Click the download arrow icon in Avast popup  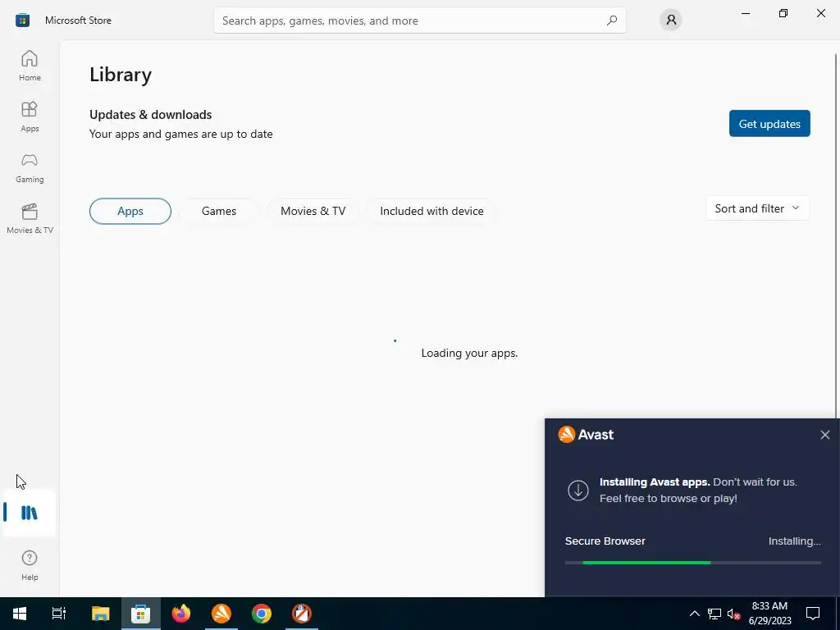tap(578, 491)
